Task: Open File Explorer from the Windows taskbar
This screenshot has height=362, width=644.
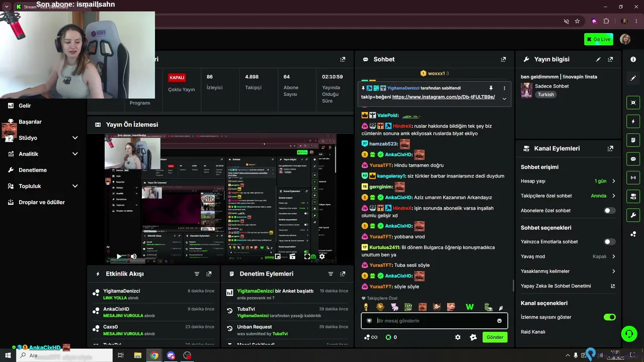Action: tap(137, 355)
